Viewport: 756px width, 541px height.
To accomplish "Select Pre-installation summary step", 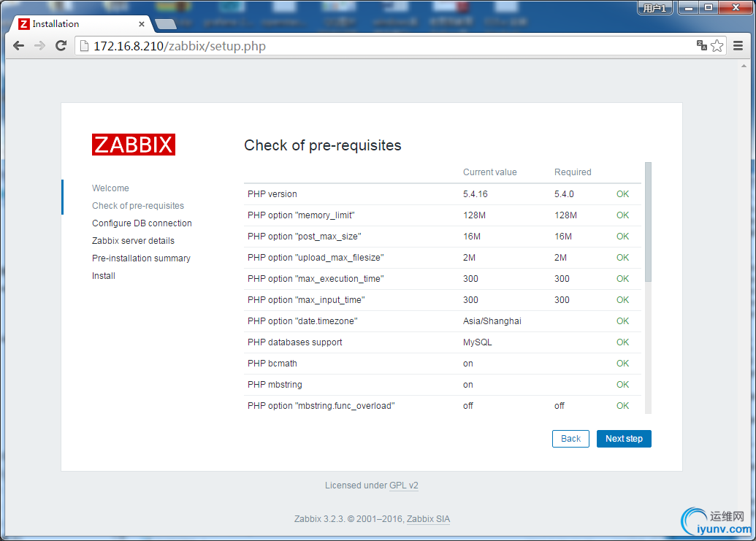I will (x=141, y=258).
